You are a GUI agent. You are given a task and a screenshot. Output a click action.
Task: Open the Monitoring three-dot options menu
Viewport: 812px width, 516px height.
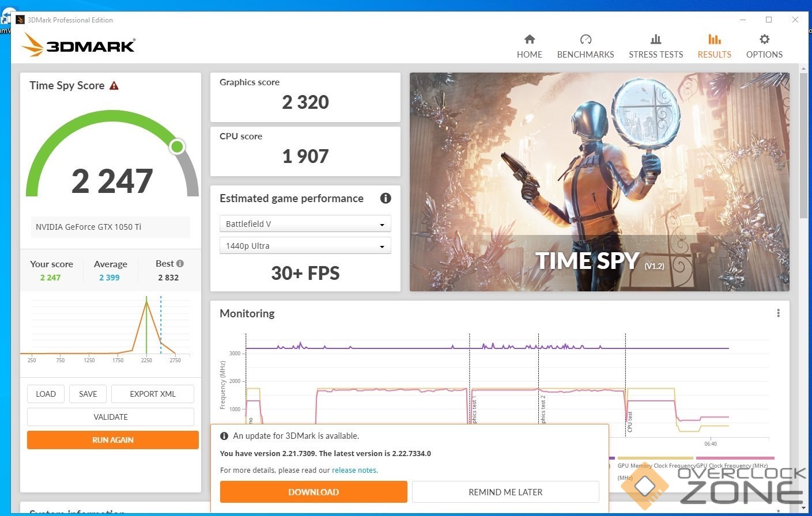(778, 313)
